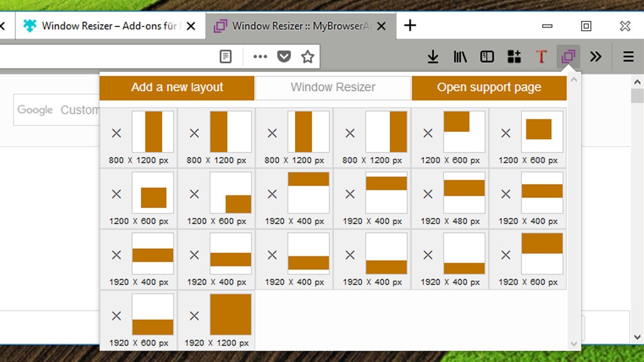Open the Library bookshelf icon

tap(460, 57)
